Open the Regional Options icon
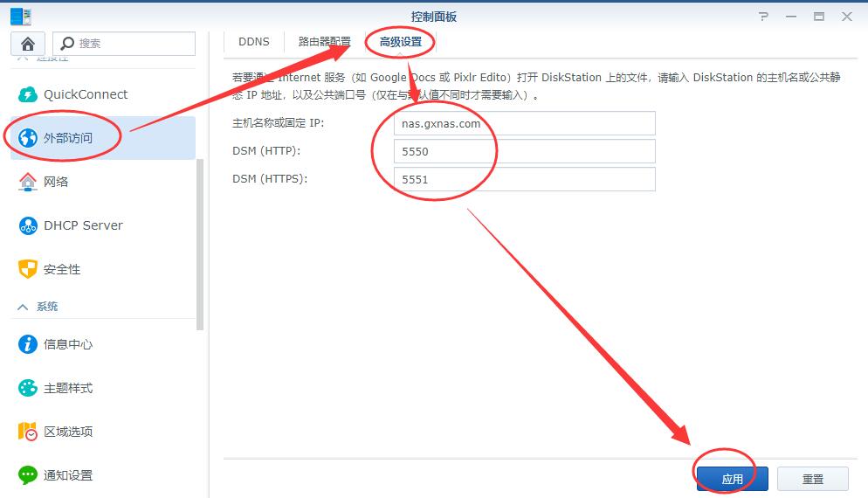This screenshot has width=868, height=498. (28, 432)
